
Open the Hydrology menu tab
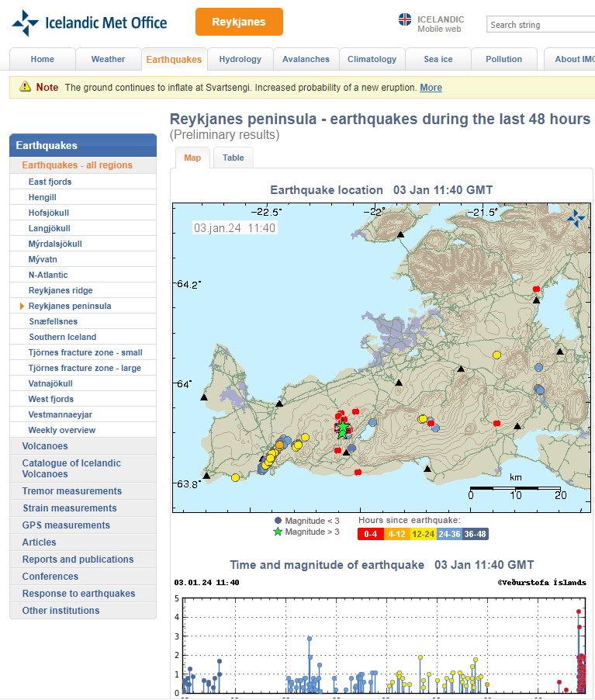pyautogui.click(x=240, y=59)
